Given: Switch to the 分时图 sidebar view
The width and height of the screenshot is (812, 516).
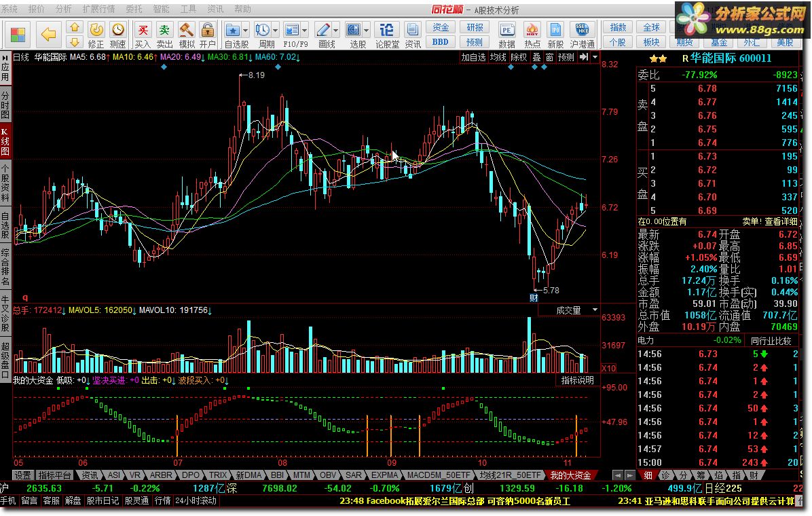Looking at the screenshot, I should point(5,105).
